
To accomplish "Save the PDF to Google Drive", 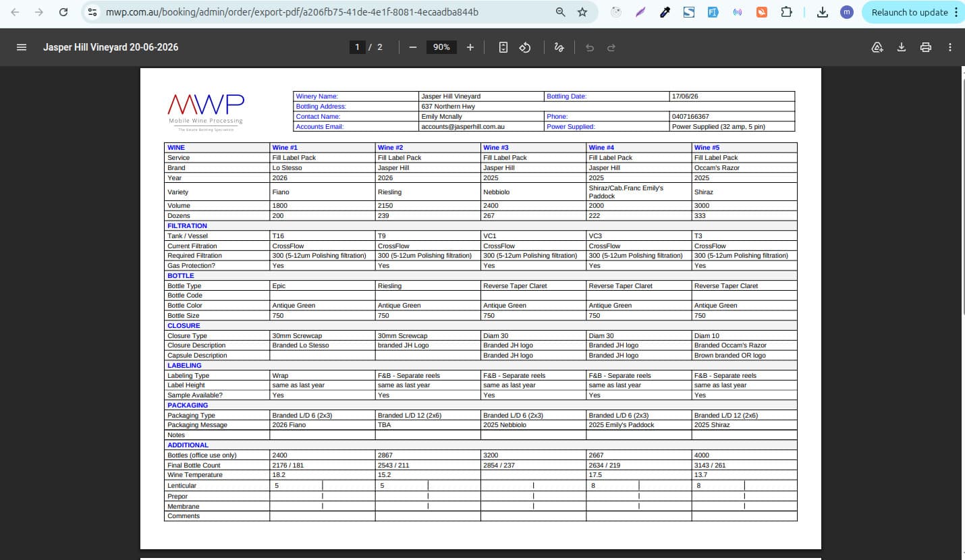I will click(x=877, y=47).
